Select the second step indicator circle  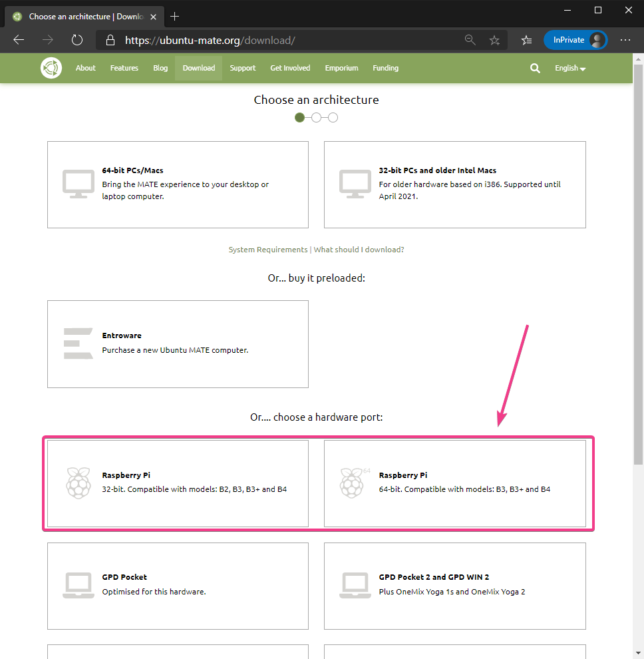pyautogui.click(x=316, y=118)
